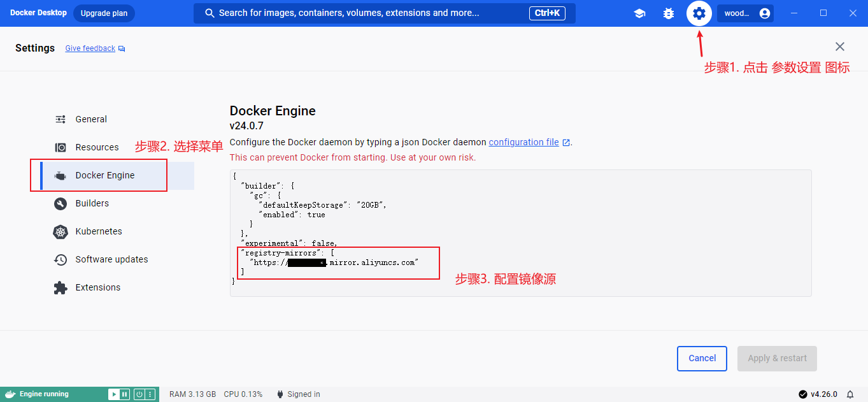Close the Settings panel with the X
This screenshot has width=868, height=402.
[x=840, y=47]
